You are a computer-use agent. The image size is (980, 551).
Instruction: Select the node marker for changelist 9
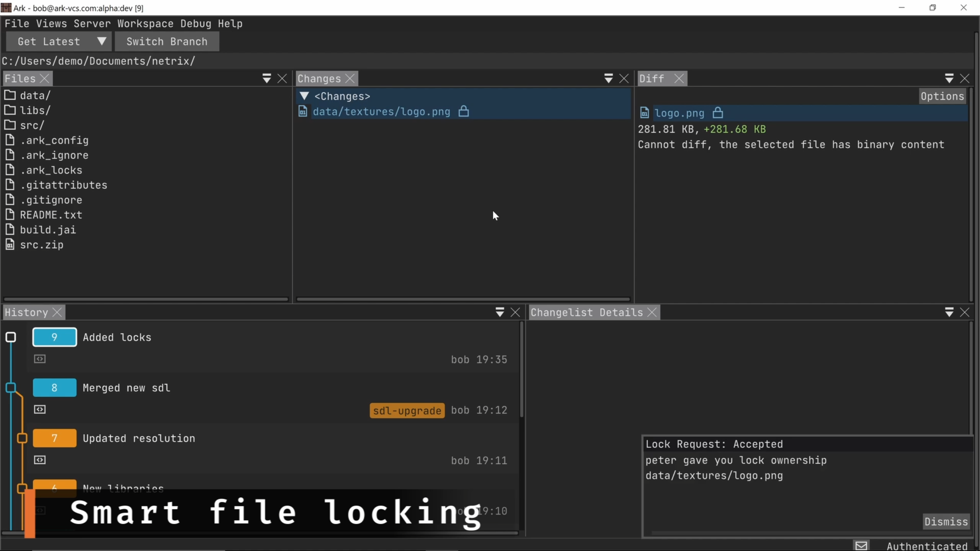tap(11, 337)
